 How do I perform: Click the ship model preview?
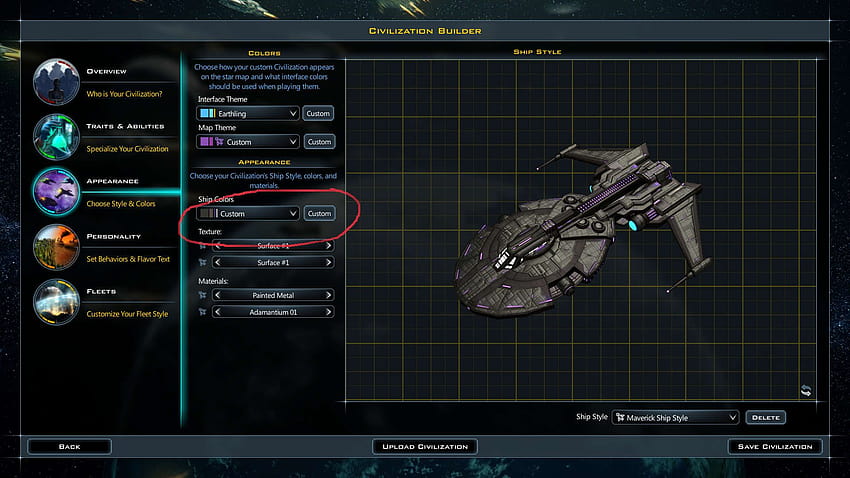(x=580, y=230)
